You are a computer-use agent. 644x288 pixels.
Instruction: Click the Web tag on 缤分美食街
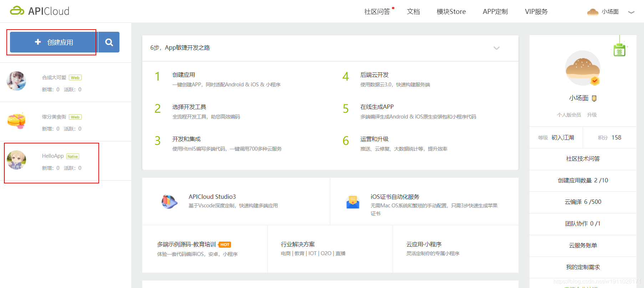coord(75,117)
